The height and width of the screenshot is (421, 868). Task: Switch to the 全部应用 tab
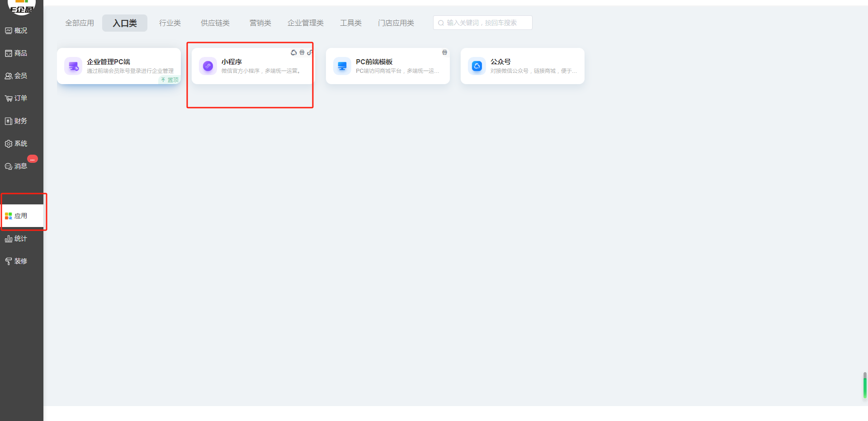[x=80, y=23]
